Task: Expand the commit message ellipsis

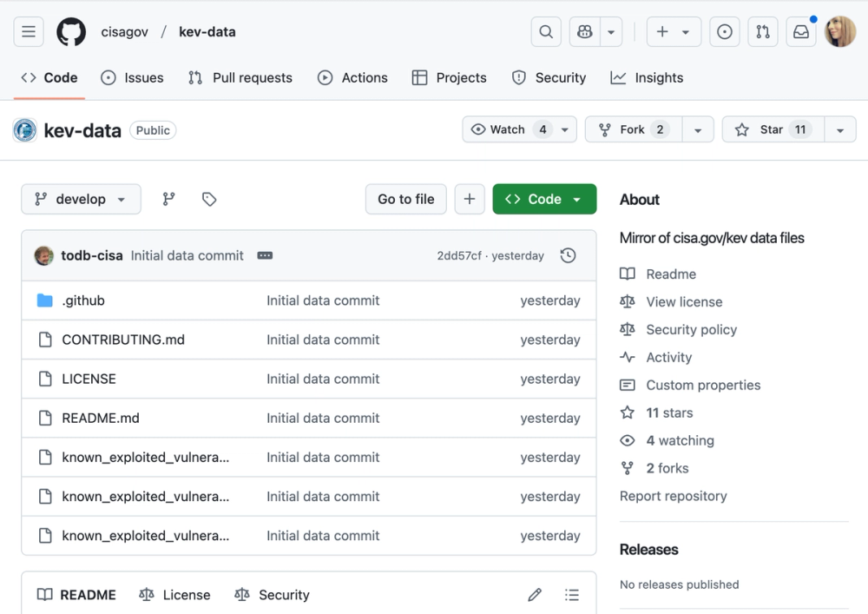Action: coord(264,255)
